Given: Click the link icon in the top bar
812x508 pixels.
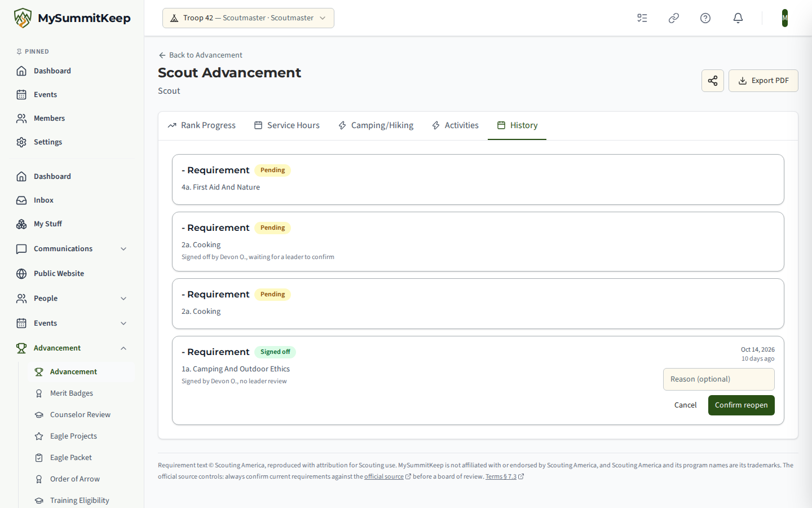Looking at the screenshot, I should (674, 18).
